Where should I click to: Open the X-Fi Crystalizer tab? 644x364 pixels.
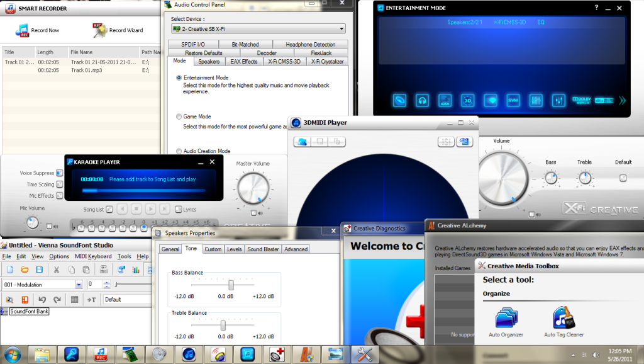click(x=327, y=62)
